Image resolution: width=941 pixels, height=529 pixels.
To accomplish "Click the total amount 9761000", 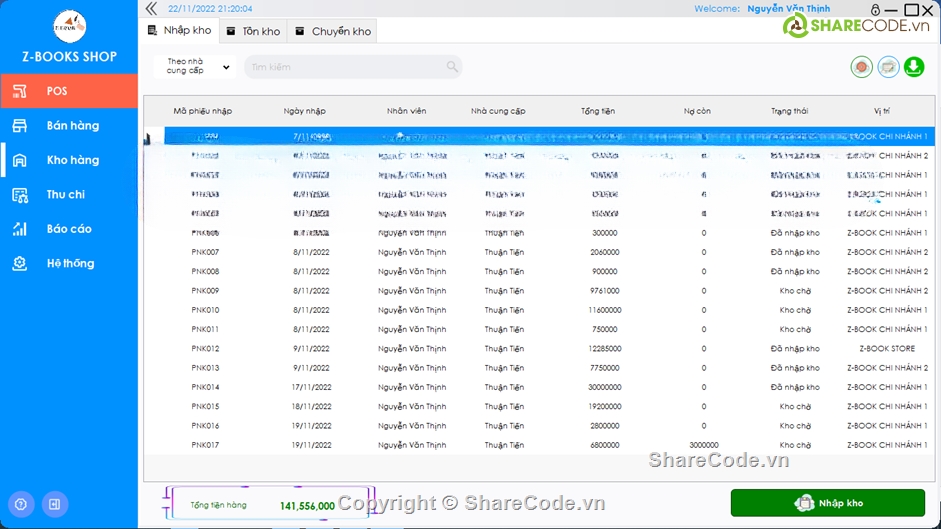I will (x=604, y=291).
